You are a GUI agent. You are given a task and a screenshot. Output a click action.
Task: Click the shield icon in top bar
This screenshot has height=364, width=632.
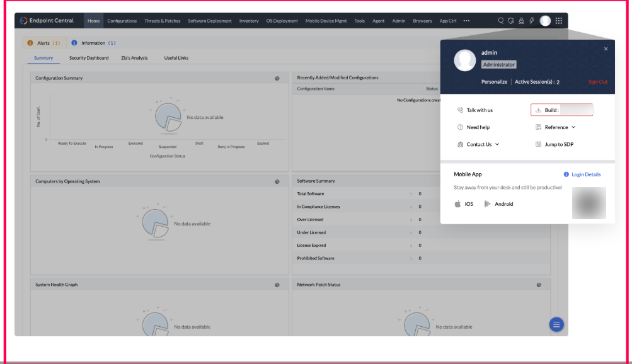point(510,21)
